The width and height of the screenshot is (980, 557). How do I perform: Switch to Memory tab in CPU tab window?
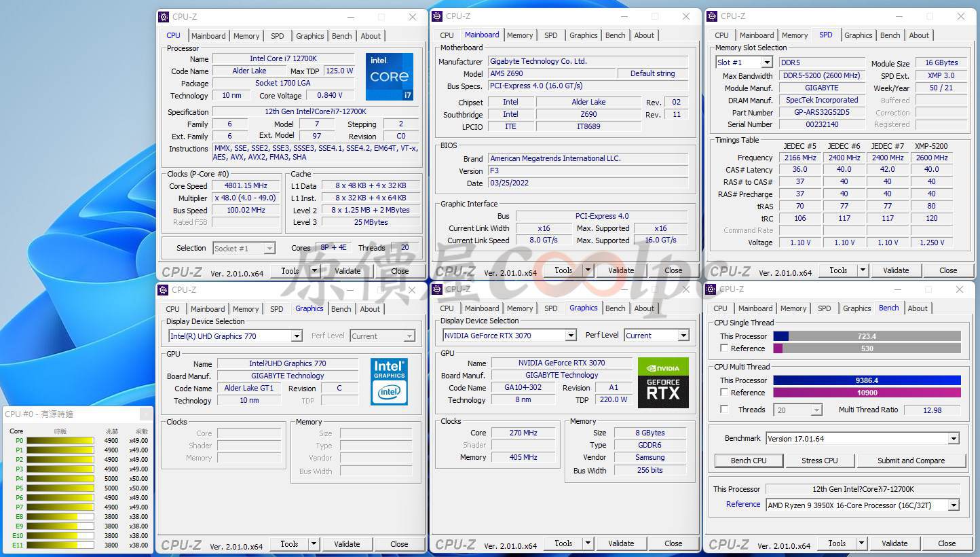[246, 36]
